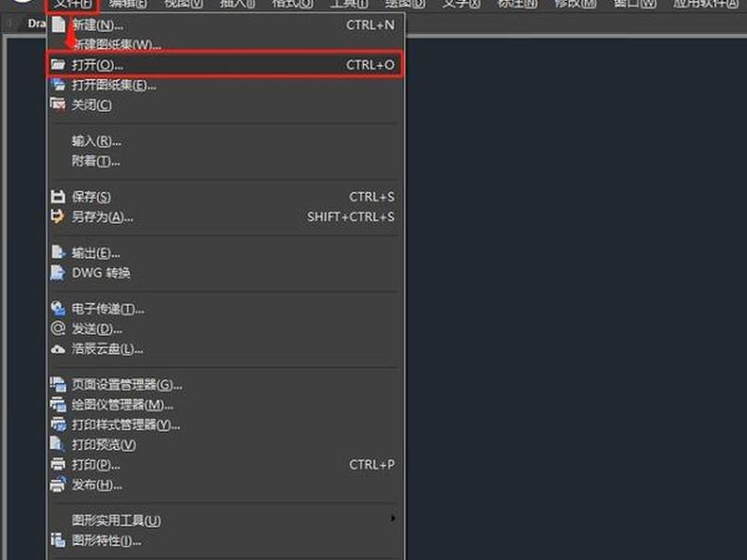
Task: Click the floppy disk icon for 保存(S)
Action: tap(58, 197)
